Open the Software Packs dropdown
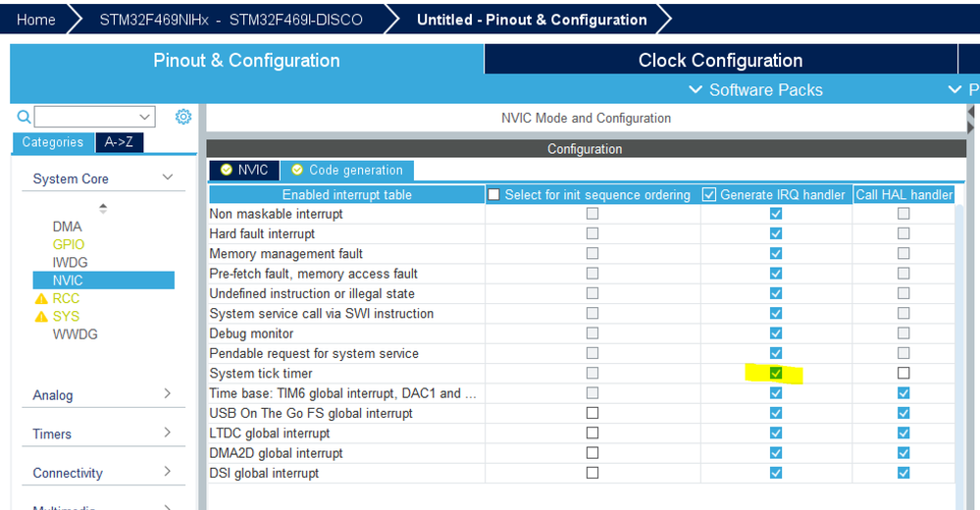 click(755, 90)
